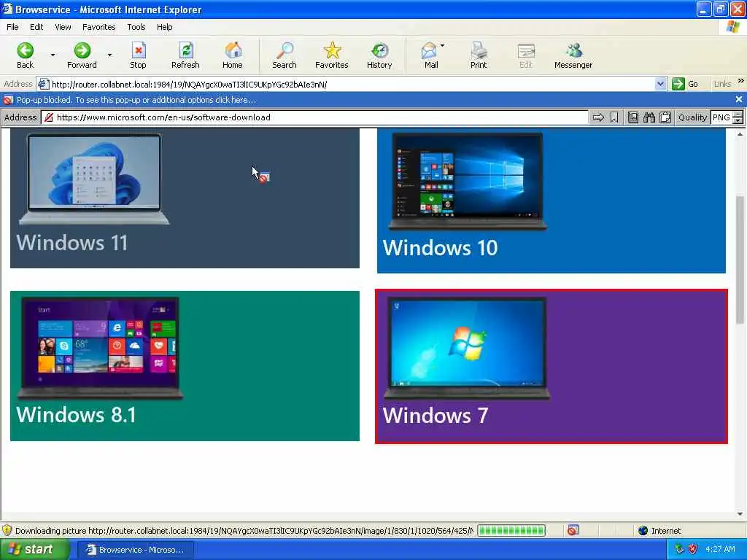
Task: Click the green Go arrow icon
Action: (x=678, y=84)
